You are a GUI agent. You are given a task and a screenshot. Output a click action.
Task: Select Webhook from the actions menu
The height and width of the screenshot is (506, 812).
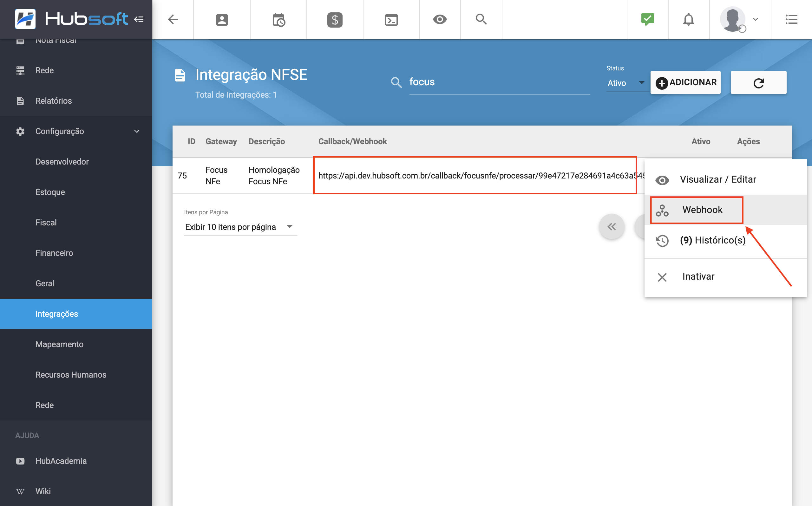coord(702,210)
